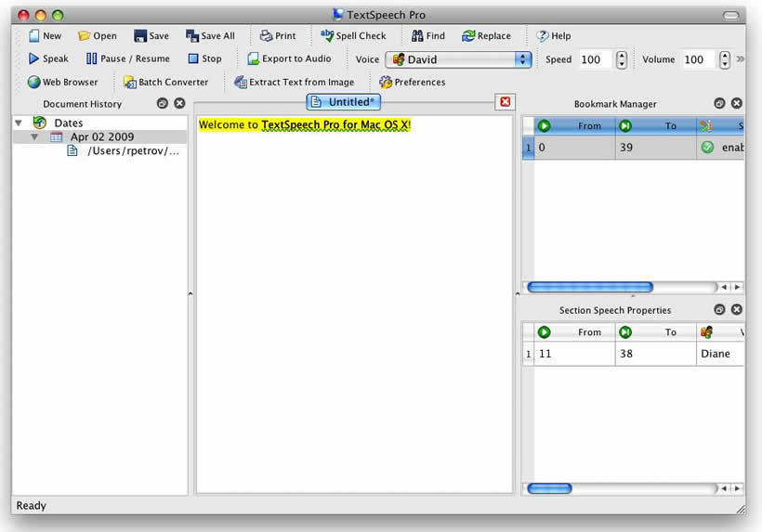This screenshot has width=762, height=532.
Task: Open Extract Text from Image
Action: point(294,82)
